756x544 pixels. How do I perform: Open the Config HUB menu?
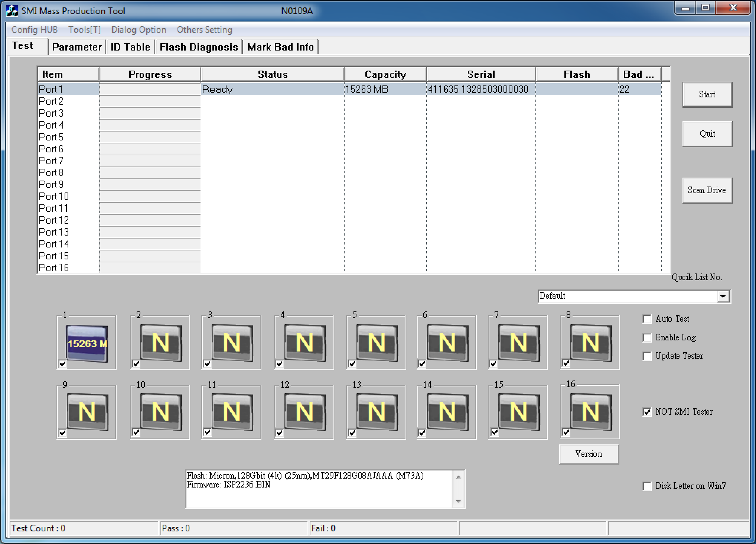point(35,30)
